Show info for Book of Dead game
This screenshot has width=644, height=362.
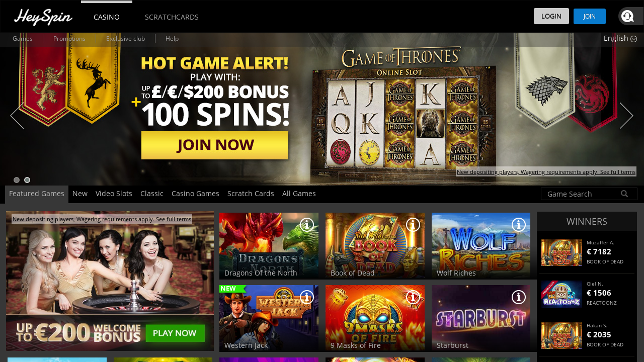coord(413,225)
